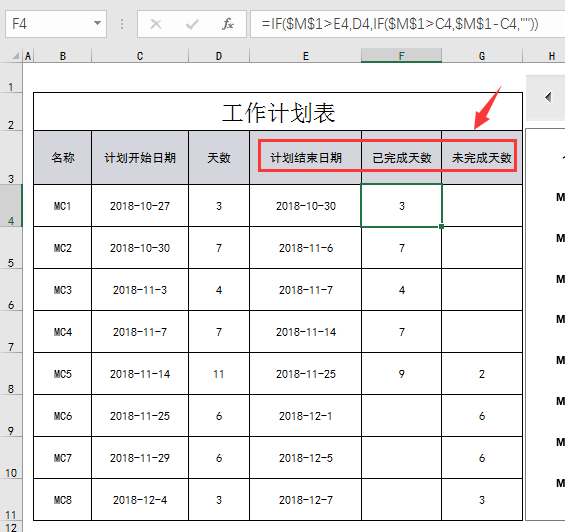Click the formula bar expand dots handle

coord(122,24)
